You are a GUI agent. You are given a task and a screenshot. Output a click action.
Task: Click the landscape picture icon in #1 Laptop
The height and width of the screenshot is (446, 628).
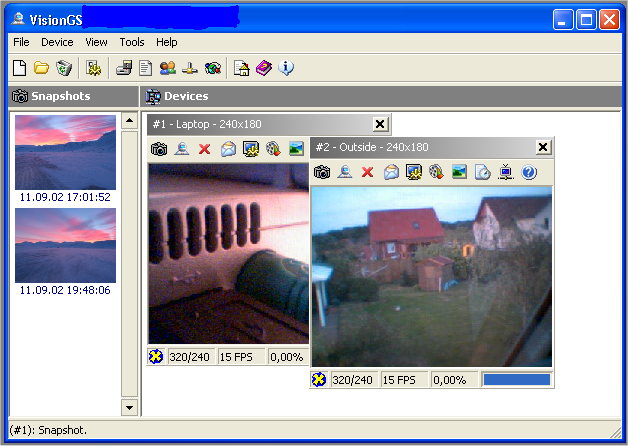click(296, 149)
